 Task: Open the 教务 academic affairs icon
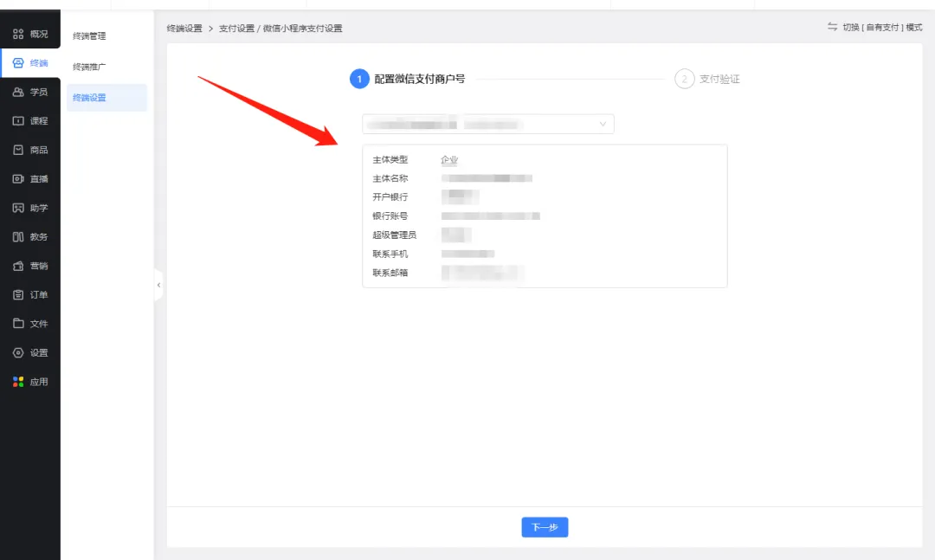tap(18, 237)
